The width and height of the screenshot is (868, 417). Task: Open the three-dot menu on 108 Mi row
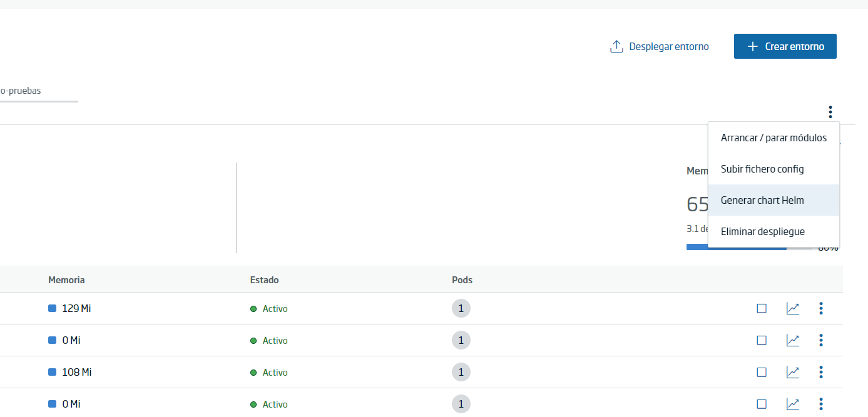tap(821, 372)
